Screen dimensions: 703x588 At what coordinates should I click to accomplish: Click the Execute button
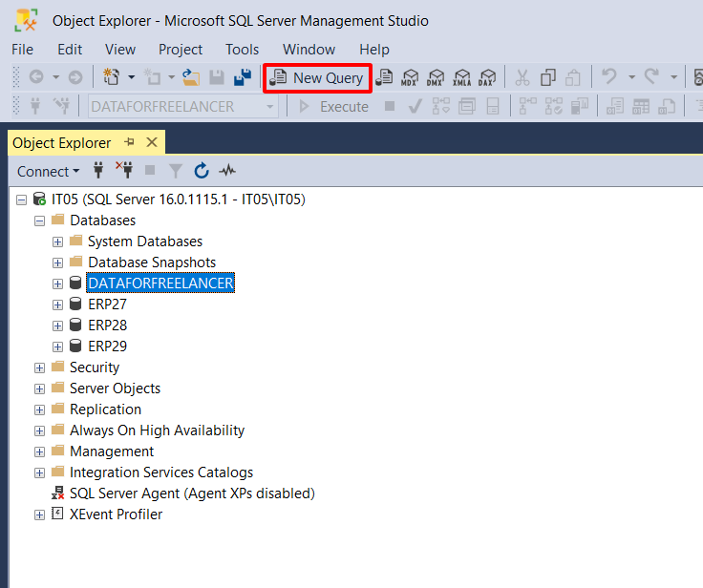click(x=333, y=107)
